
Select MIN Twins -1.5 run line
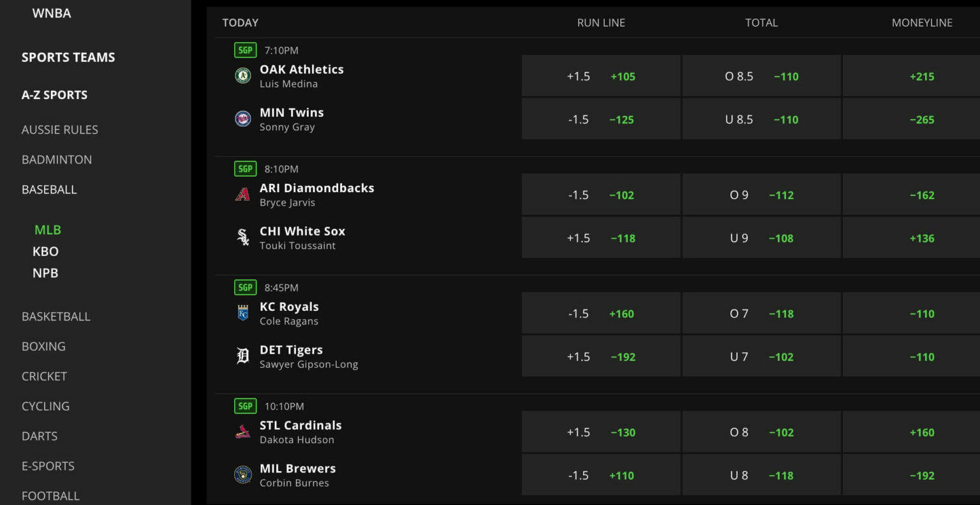[x=601, y=119]
